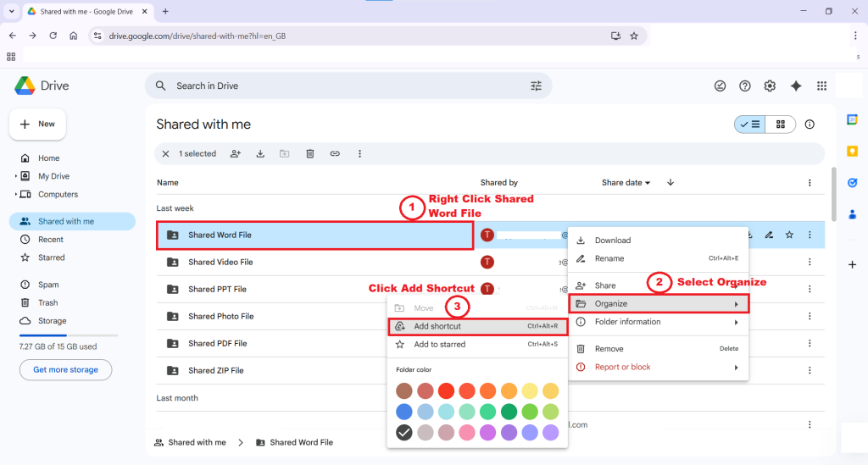Star the Shared Word File row
This screenshot has width=868, height=465.
[789, 235]
